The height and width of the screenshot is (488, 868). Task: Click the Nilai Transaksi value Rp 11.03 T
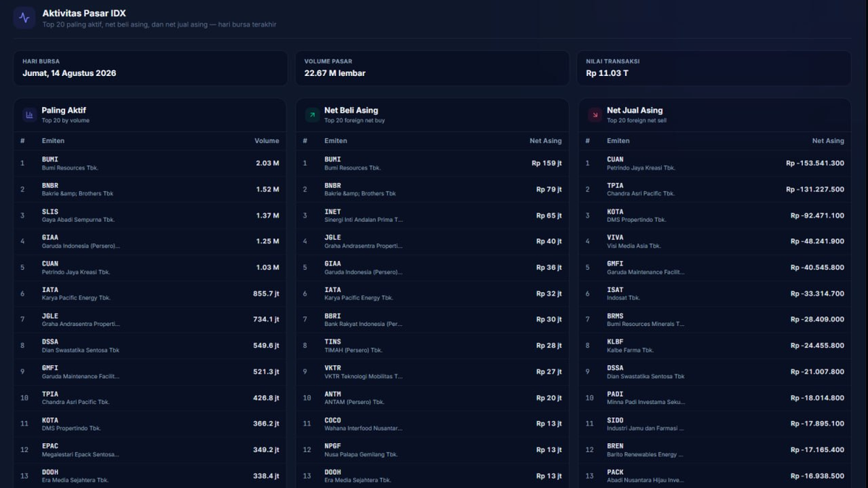(607, 73)
